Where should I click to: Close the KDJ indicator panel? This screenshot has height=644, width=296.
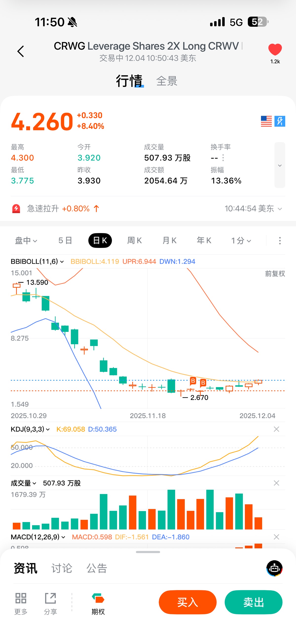tap(276, 429)
